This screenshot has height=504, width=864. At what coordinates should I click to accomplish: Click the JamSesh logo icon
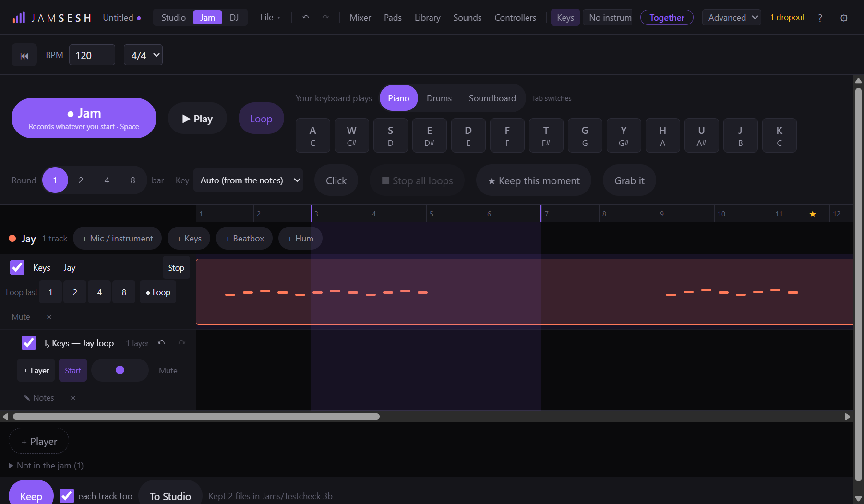(x=19, y=18)
